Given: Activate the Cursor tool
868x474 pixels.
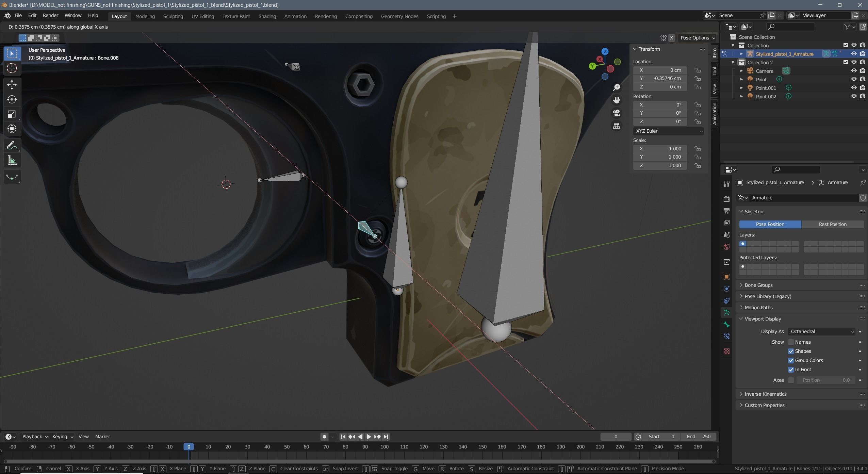Looking at the screenshot, I should [x=12, y=68].
